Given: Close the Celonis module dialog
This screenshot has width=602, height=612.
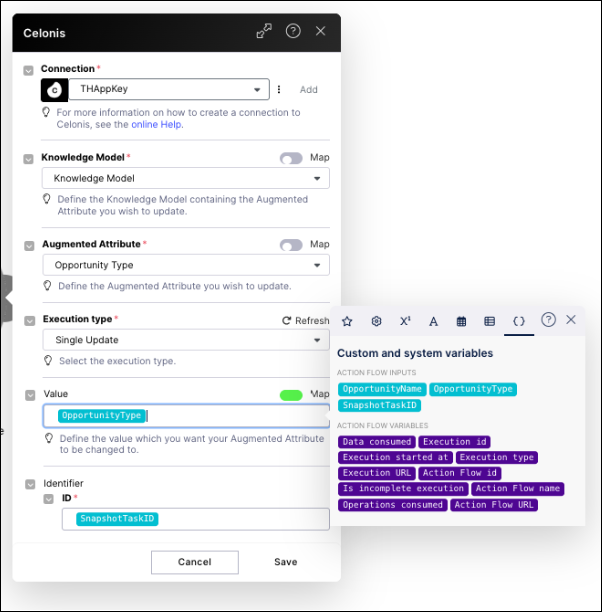Looking at the screenshot, I should pyautogui.click(x=321, y=31).
